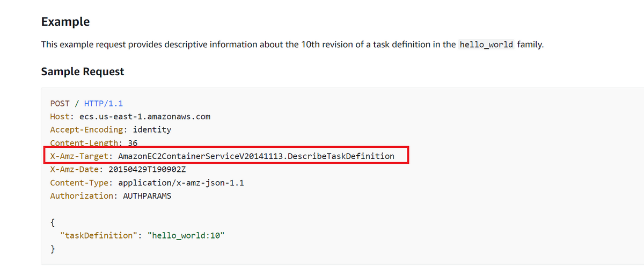Select the Host header name
The height and width of the screenshot is (267, 644).
point(60,116)
